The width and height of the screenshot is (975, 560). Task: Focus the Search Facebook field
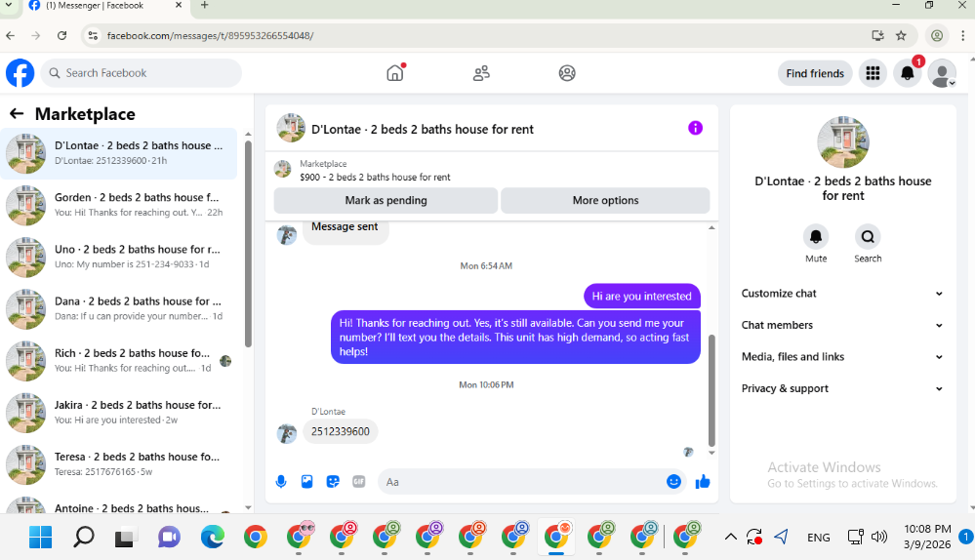click(x=142, y=73)
